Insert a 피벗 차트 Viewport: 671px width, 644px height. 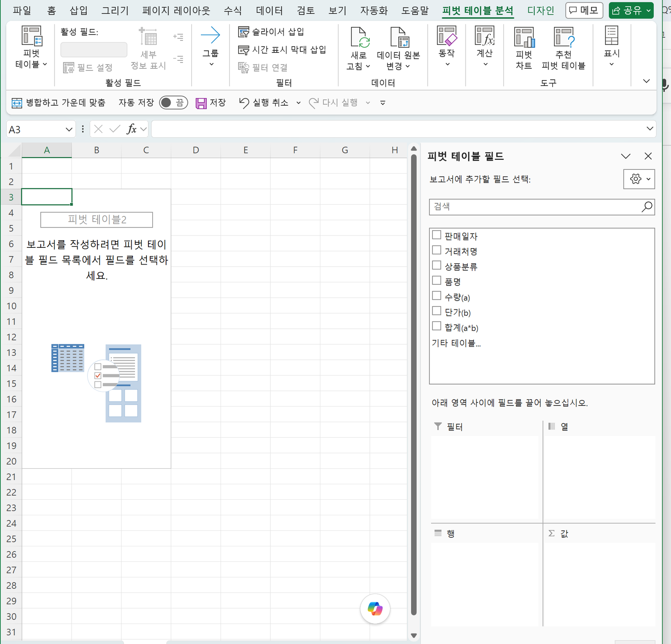524,48
